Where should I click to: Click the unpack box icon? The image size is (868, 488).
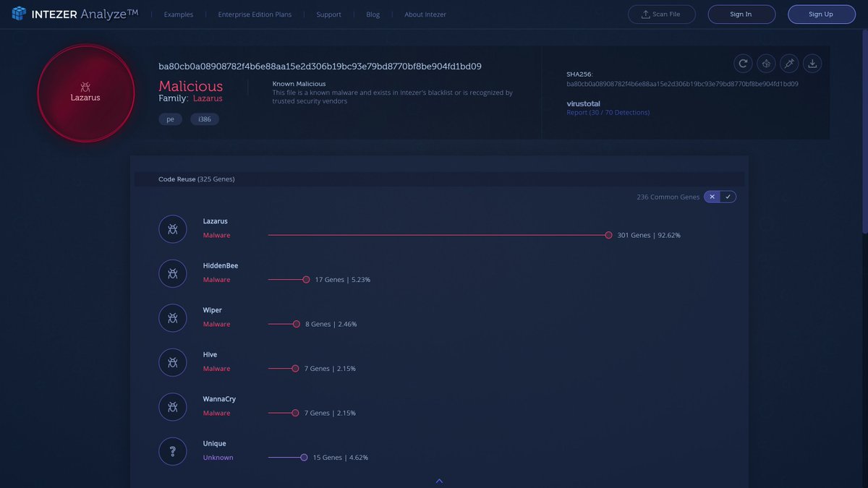pyautogui.click(x=766, y=64)
